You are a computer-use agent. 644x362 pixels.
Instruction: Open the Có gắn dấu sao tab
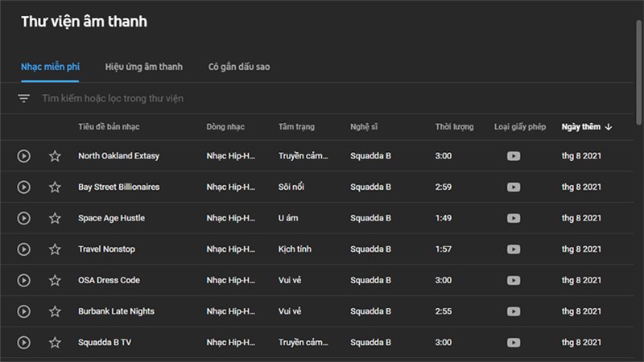click(x=239, y=67)
